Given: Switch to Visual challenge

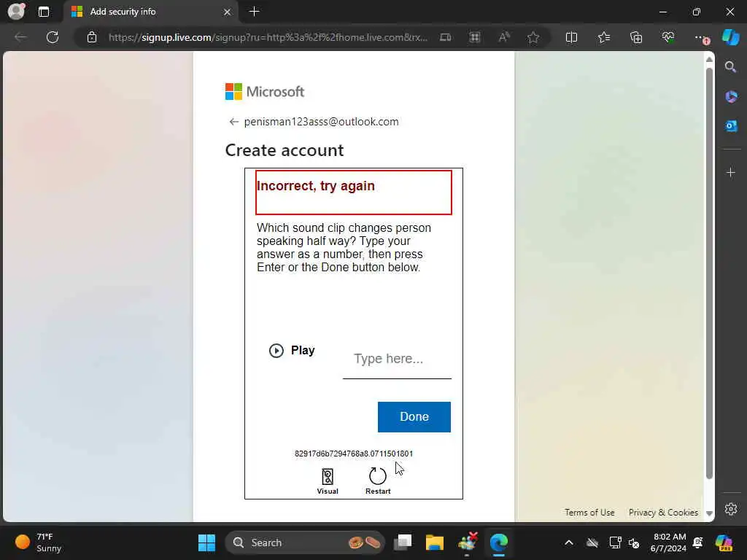Looking at the screenshot, I should pyautogui.click(x=328, y=481).
